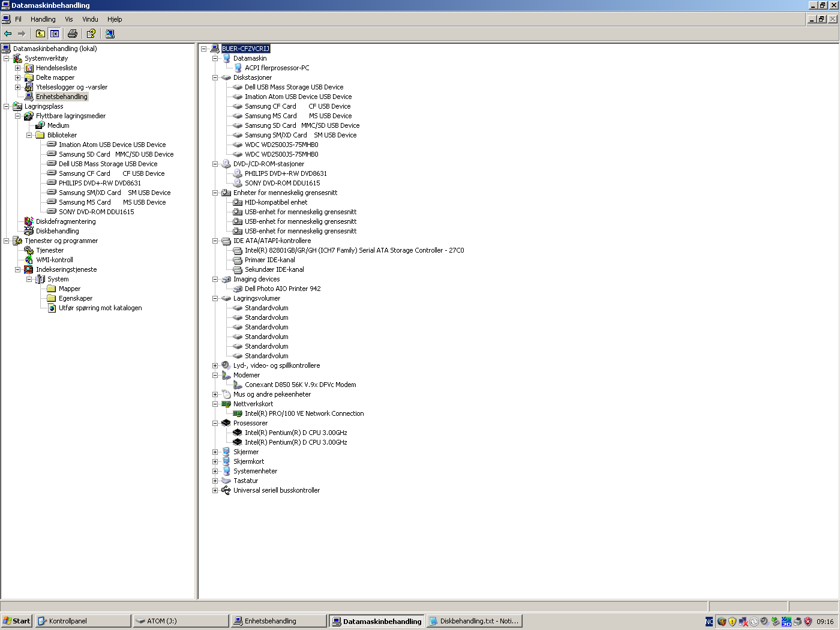
Task: Expand Universal seriell busskontroller node
Action: click(x=215, y=490)
